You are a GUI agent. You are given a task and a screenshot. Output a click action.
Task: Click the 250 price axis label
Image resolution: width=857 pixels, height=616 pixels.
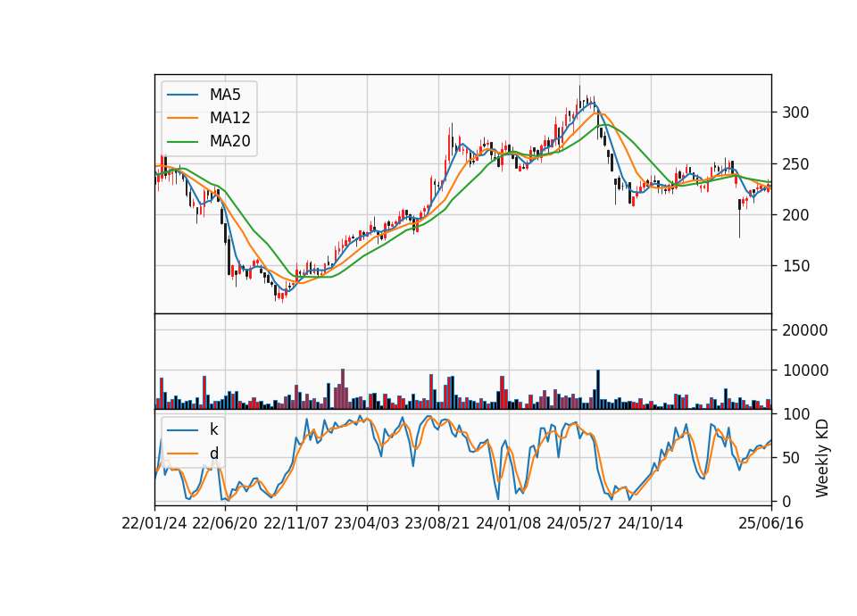795,164
